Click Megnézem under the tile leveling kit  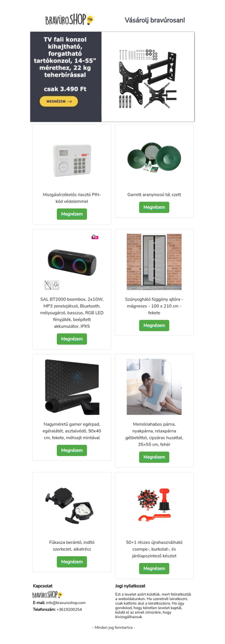coord(154,569)
